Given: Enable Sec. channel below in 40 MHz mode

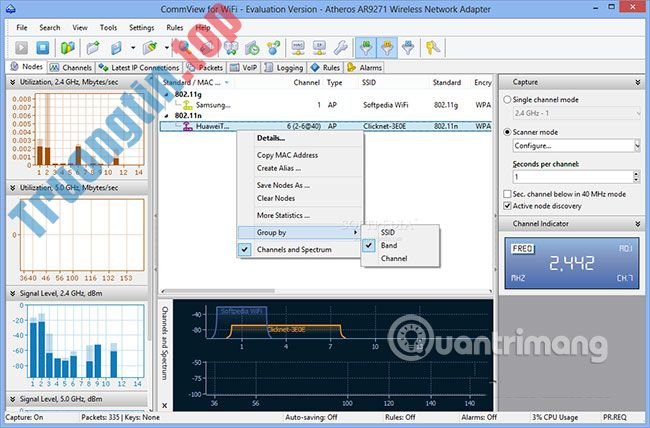Looking at the screenshot, I should coord(508,193).
